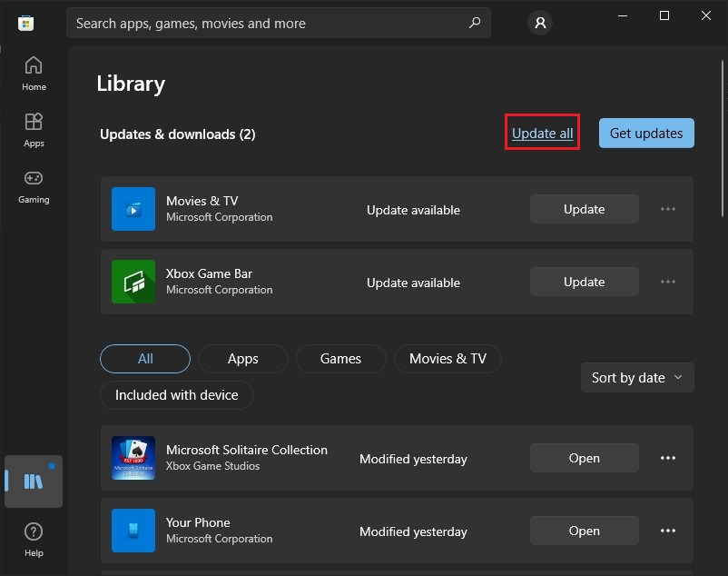
Task: Click the Updates & downloads (2) heading
Action: pos(178,134)
